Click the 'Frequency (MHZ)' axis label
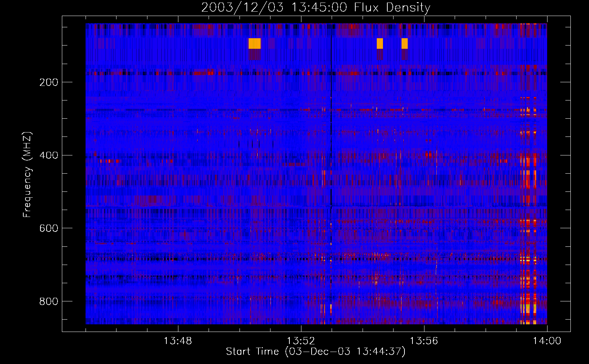This screenshot has width=589, height=364. pos(27,174)
